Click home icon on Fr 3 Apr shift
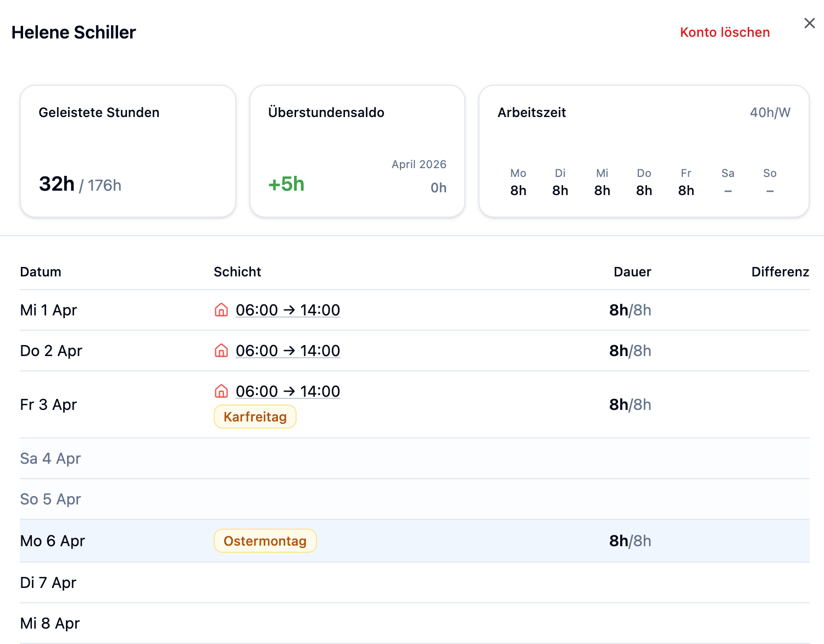 [221, 391]
